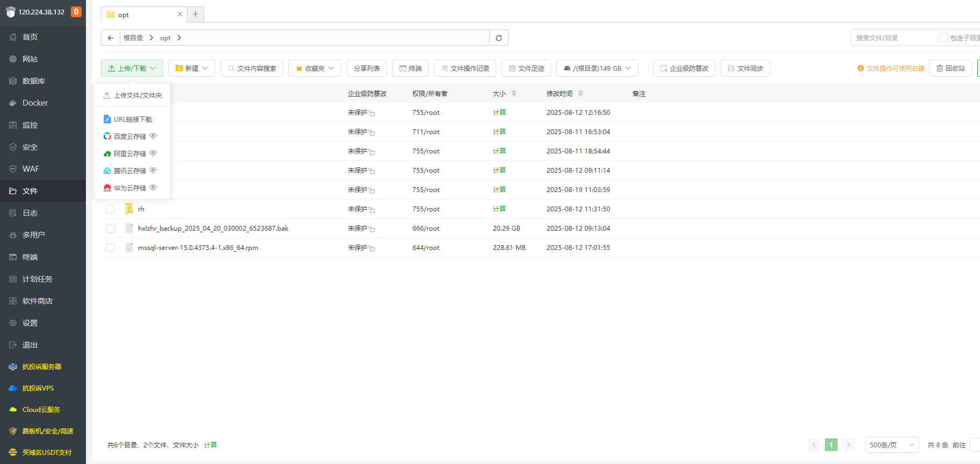The width and height of the screenshot is (980, 464).
Task: Click the rh folder icon
Action: point(129,209)
